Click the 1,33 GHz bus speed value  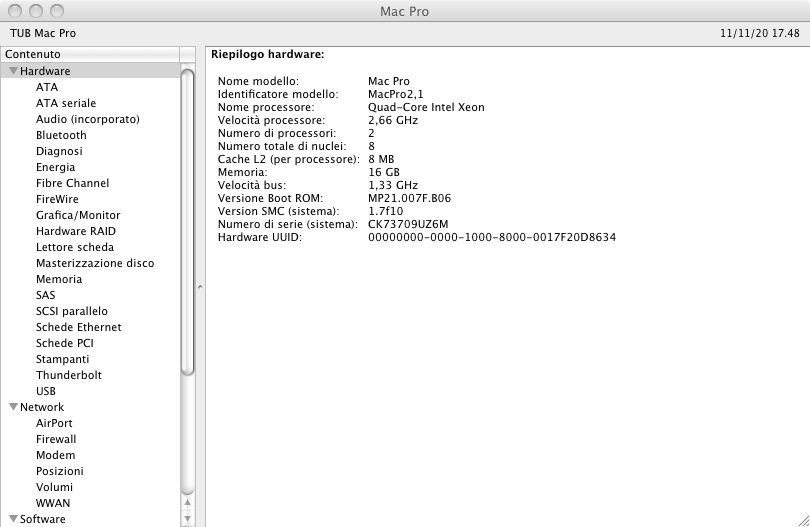[393, 185]
